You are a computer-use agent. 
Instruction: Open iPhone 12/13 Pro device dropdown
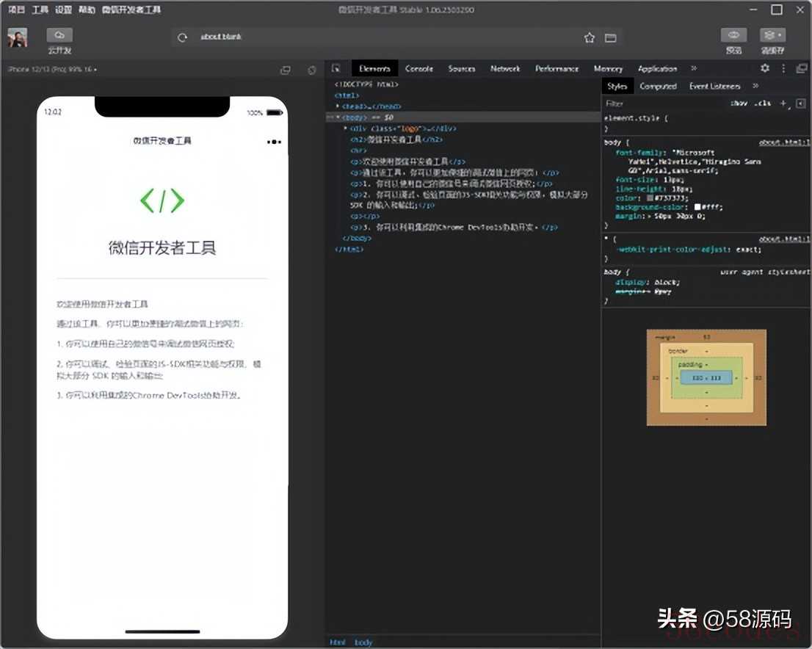tap(52, 69)
